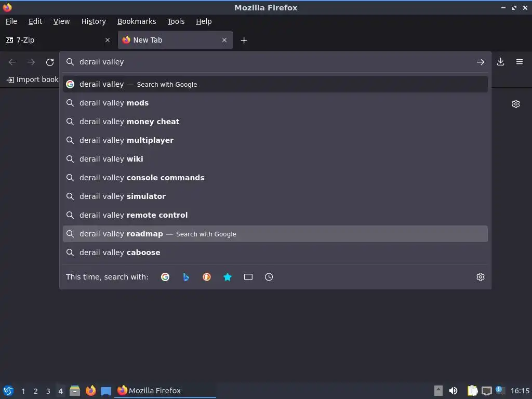Image resolution: width=532 pixels, height=399 pixels.
Task: Click into the address bar text field
Action: pos(275,62)
